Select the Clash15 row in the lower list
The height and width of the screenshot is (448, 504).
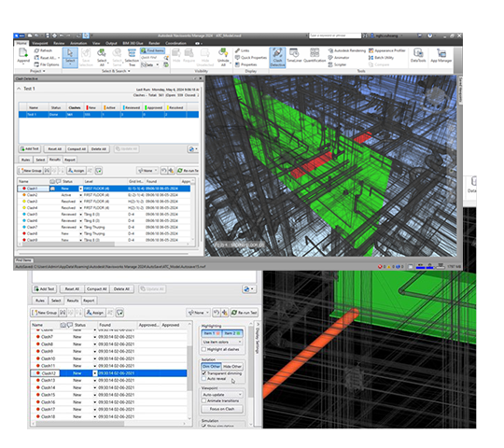[108, 395]
